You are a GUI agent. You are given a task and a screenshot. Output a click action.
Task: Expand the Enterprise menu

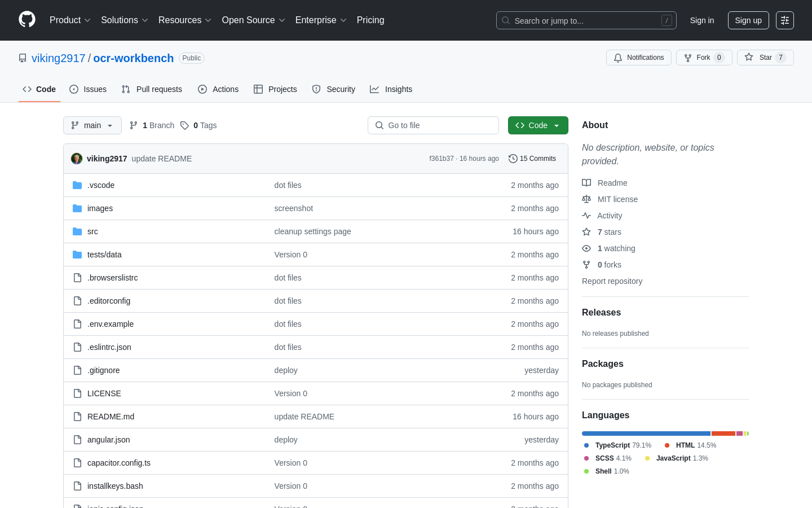tap(321, 20)
